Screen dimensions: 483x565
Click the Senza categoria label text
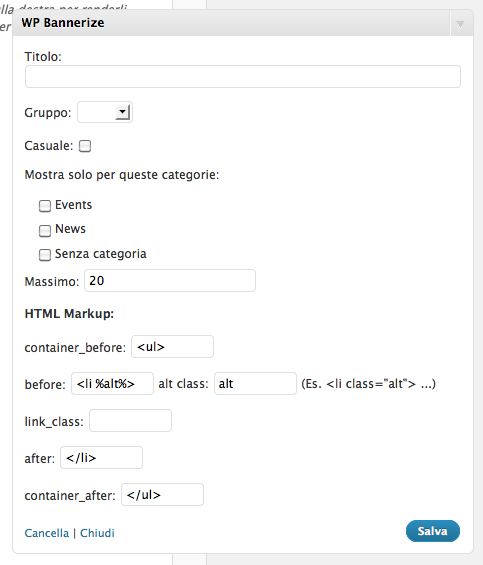101,254
